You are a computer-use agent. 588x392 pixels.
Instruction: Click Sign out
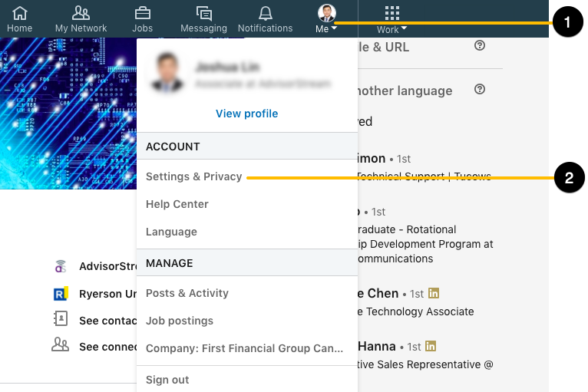(167, 380)
